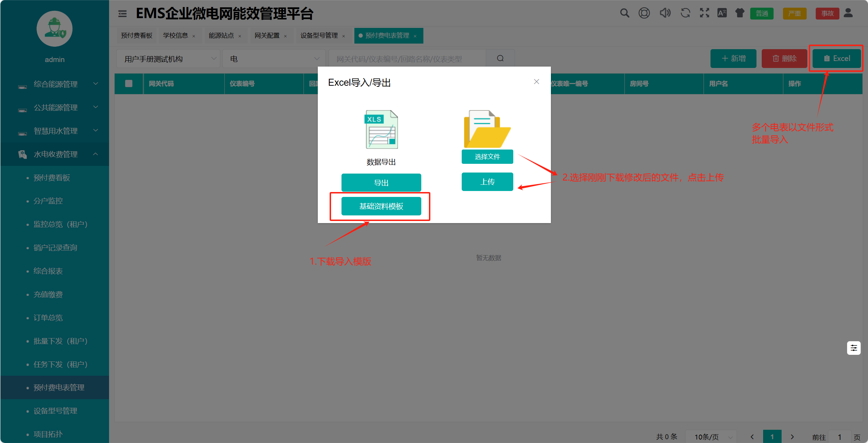Screen dimensions: 868x443
Task: Click the 基础资料模板 button
Action: tap(381, 206)
